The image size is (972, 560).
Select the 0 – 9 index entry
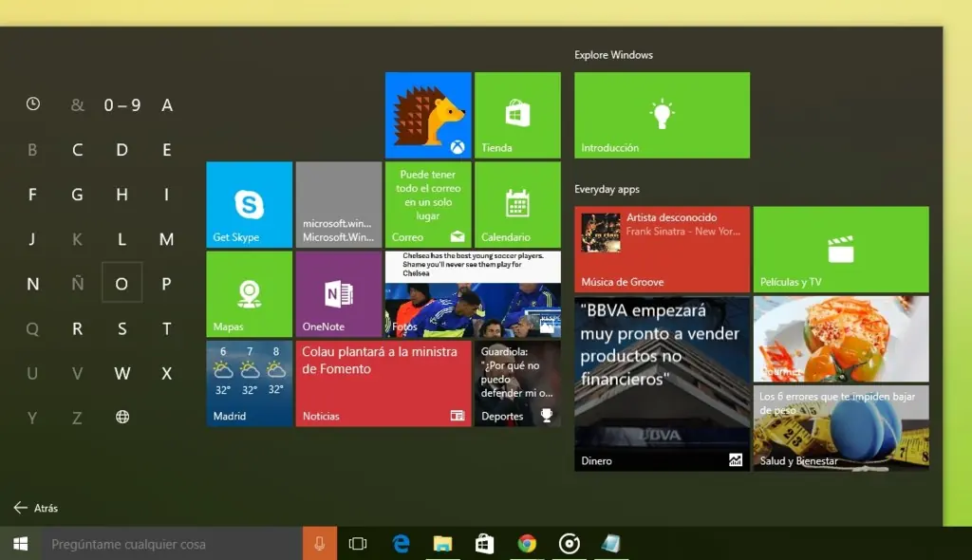121,104
